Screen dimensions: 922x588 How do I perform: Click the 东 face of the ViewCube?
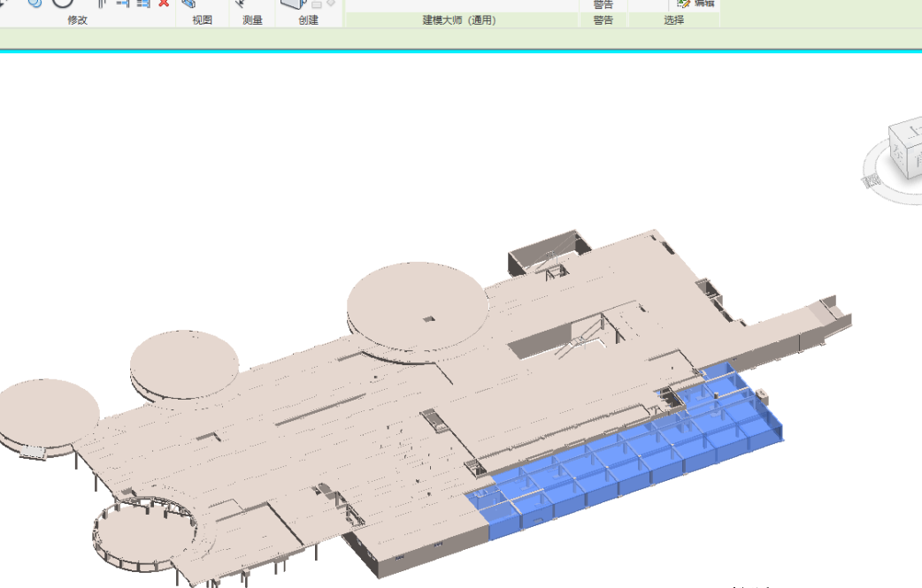pos(899,154)
